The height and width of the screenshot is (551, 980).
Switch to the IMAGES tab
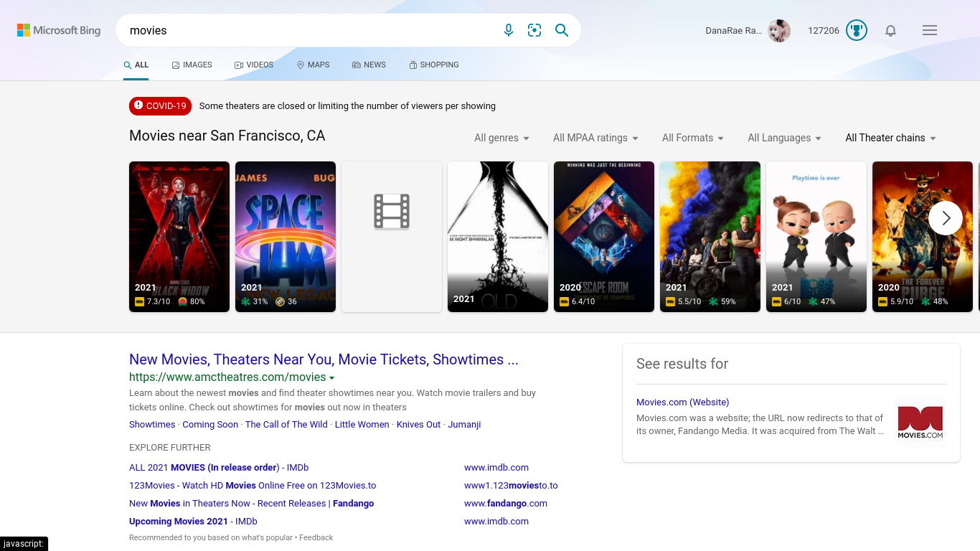(192, 65)
